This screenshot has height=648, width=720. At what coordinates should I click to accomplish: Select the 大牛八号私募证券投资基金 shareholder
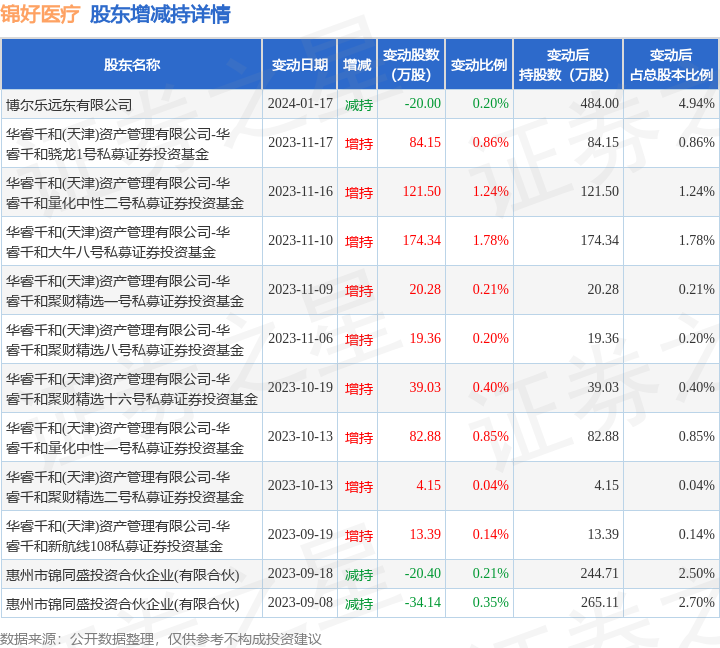118,242
